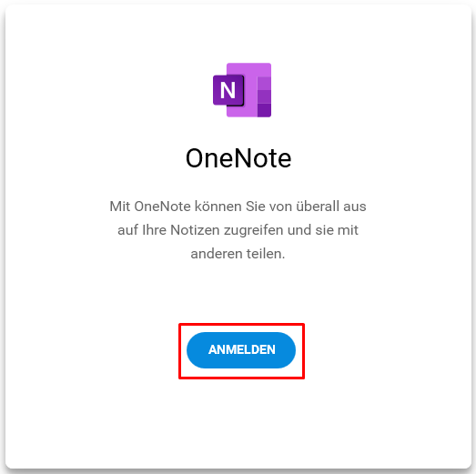Screen dimensions: 476x474
Task: Click the word 'Notizen' in the description
Action: (x=195, y=230)
